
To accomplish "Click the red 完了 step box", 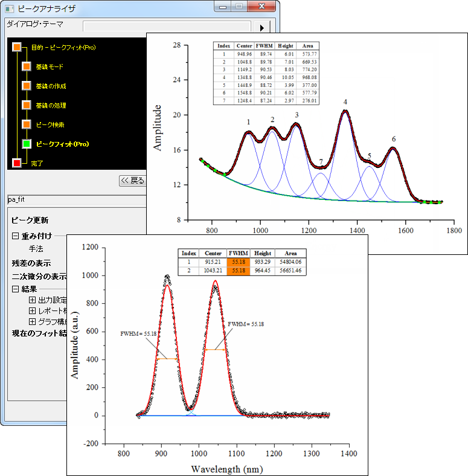I will pos(17,163).
